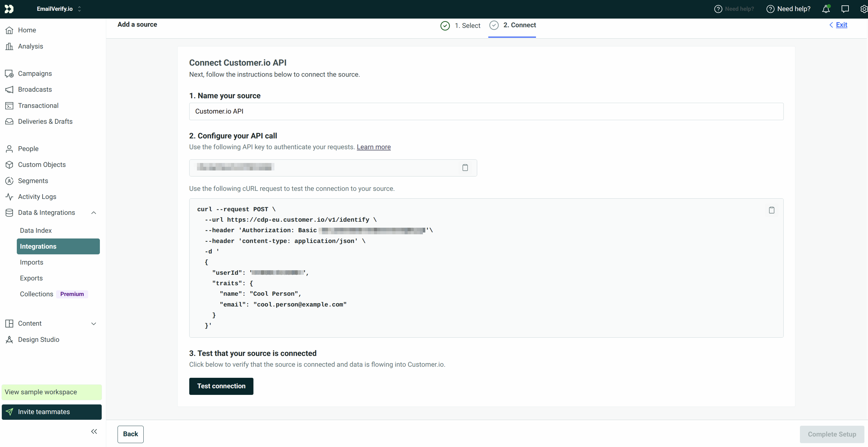Click the faded Need help? link

click(x=734, y=9)
